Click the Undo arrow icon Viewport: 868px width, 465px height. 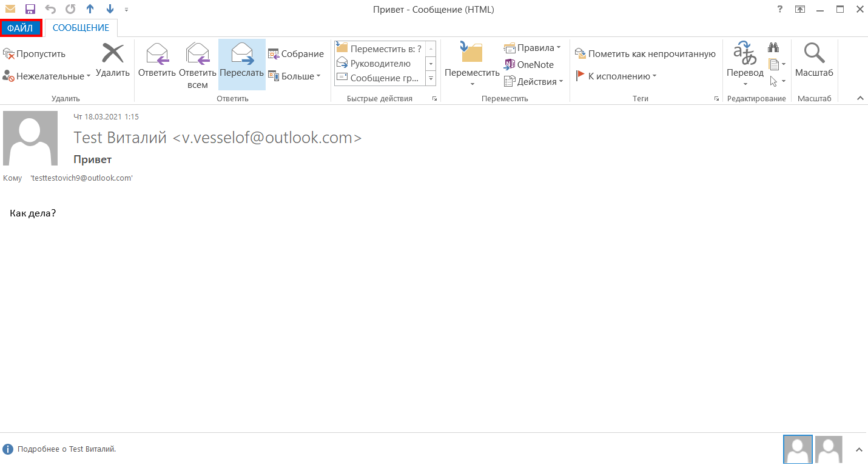pyautogui.click(x=51, y=9)
